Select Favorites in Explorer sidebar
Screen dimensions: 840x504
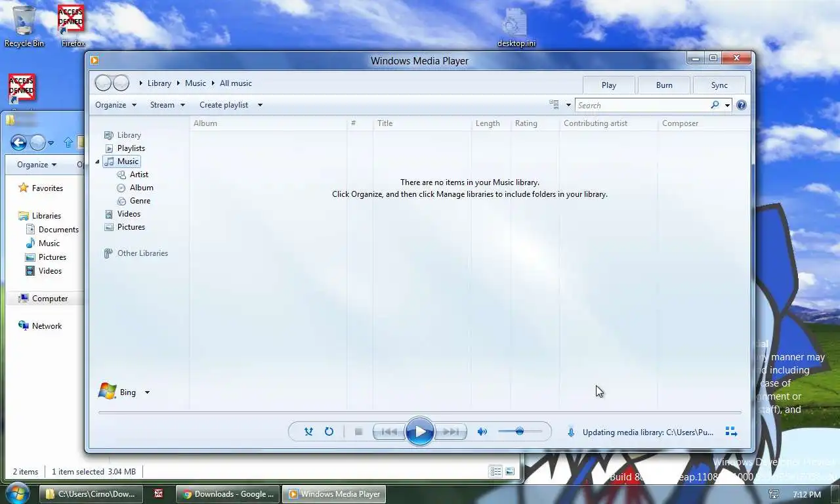pos(41,188)
